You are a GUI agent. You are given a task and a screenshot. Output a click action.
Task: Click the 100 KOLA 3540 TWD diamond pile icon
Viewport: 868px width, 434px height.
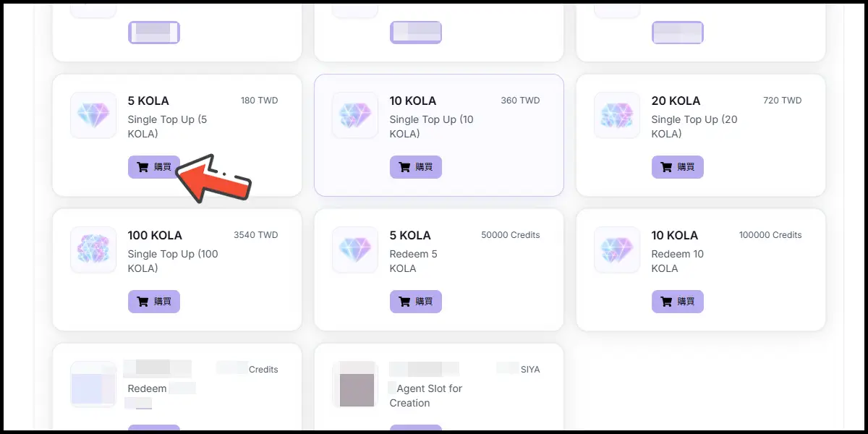tap(93, 250)
